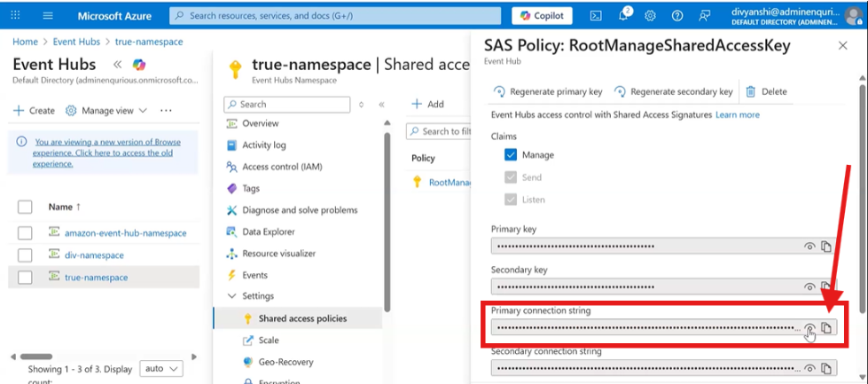Open the Azure portal hamburger menu
The width and height of the screenshot is (868, 384).
click(48, 16)
